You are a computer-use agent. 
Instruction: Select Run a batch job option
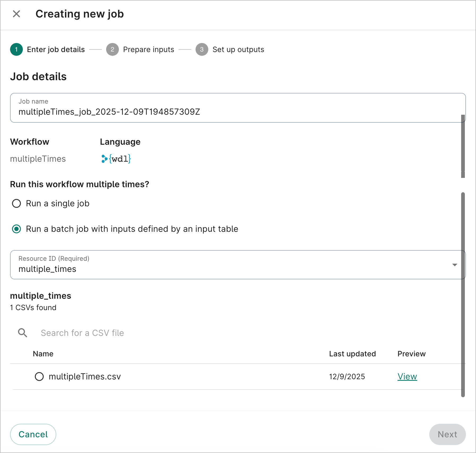click(16, 229)
